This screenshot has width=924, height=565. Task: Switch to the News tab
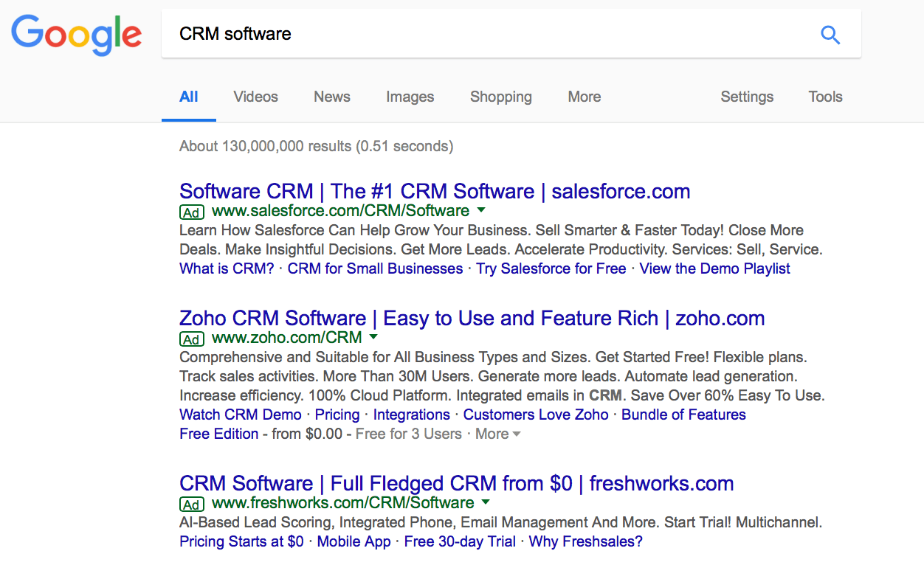click(332, 97)
